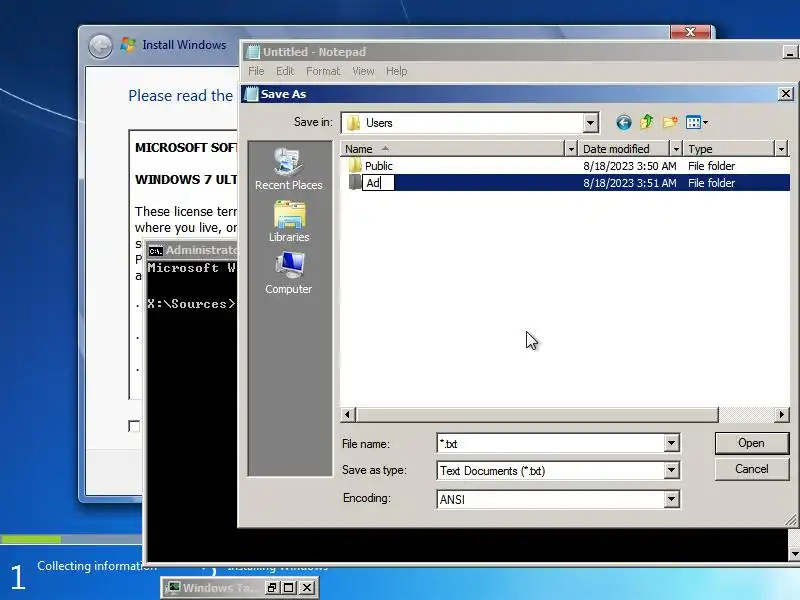Minimize the Notepad window
This screenshot has width=800, height=600.
click(789, 52)
